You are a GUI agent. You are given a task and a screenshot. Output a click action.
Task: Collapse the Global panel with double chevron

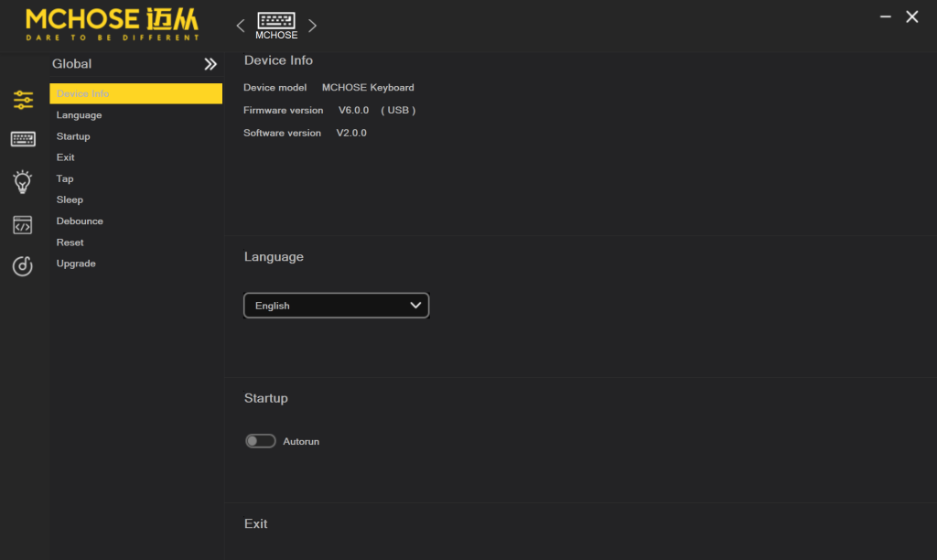(x=210, y=64)
